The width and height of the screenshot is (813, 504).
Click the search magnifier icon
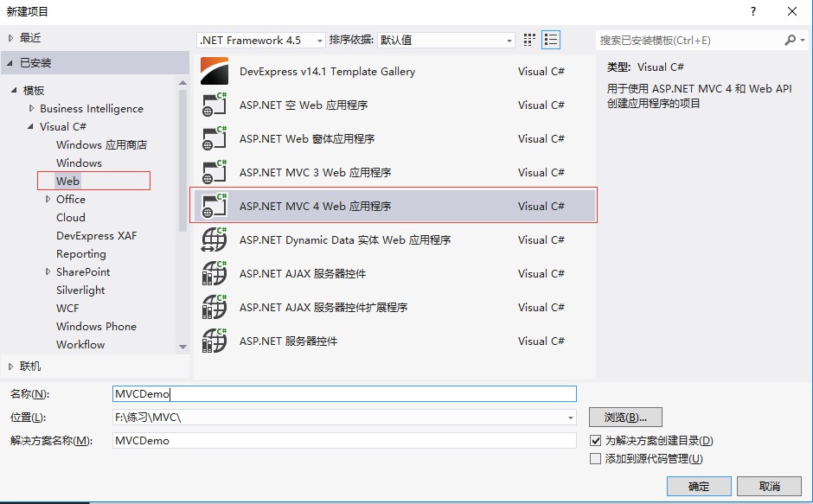pos(790,40)
